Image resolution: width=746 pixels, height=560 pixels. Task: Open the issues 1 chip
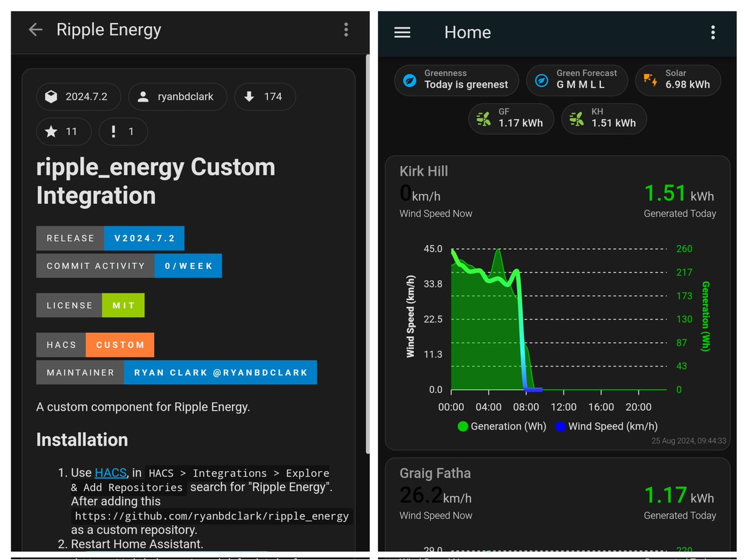click(x=123, y=131)
